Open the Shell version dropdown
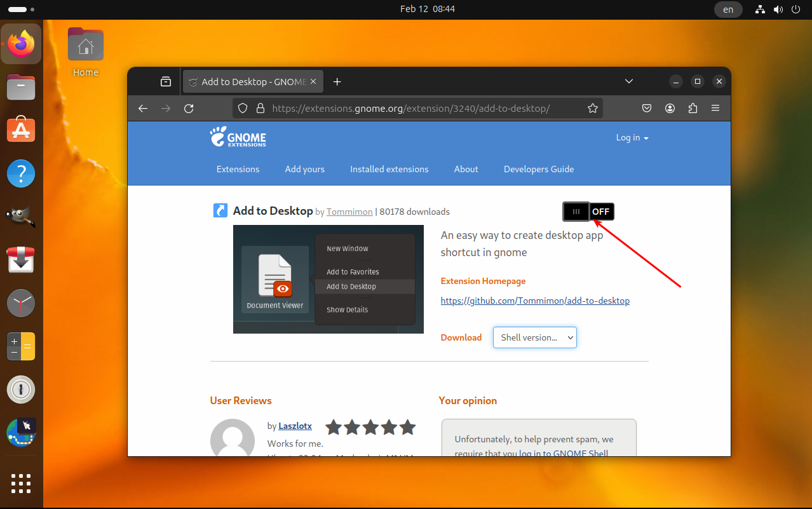The height and width of the screenshot is (509, 812). coord(534,337)
